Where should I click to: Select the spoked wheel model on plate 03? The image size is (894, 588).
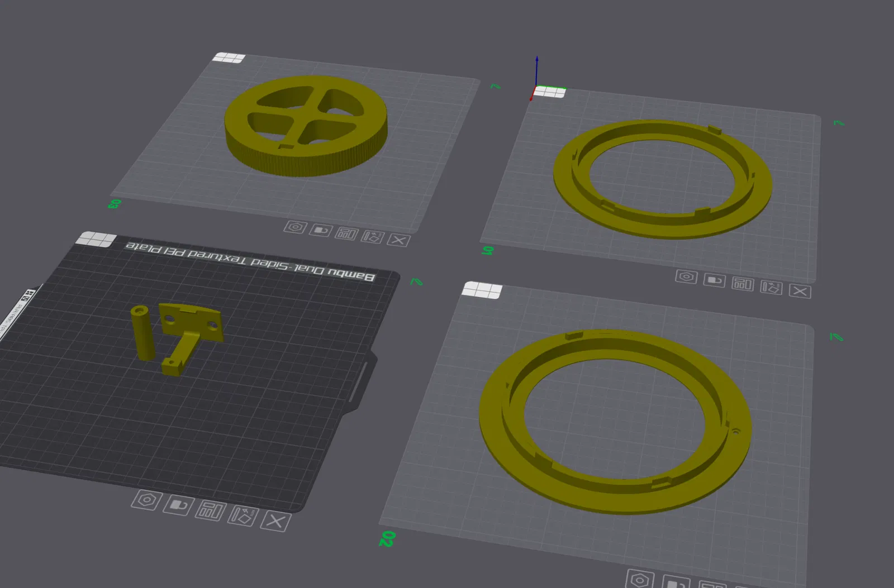(306, 126)
